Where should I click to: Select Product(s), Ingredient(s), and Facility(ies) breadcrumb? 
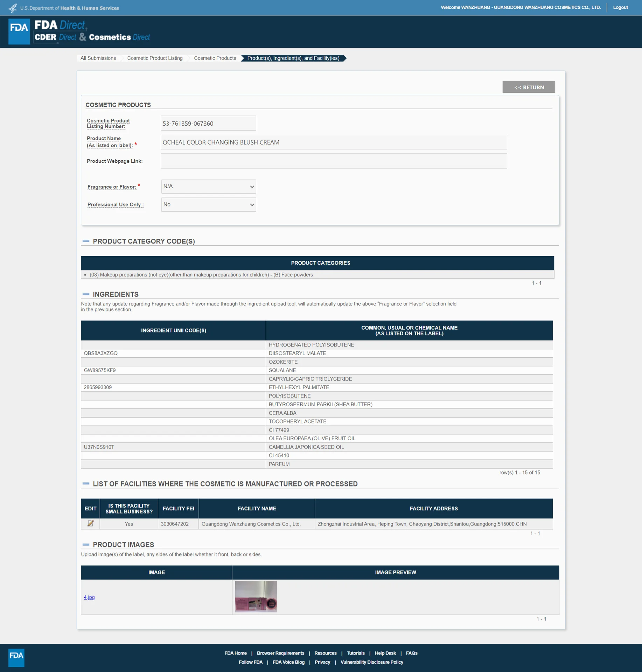tap(293, 58)
